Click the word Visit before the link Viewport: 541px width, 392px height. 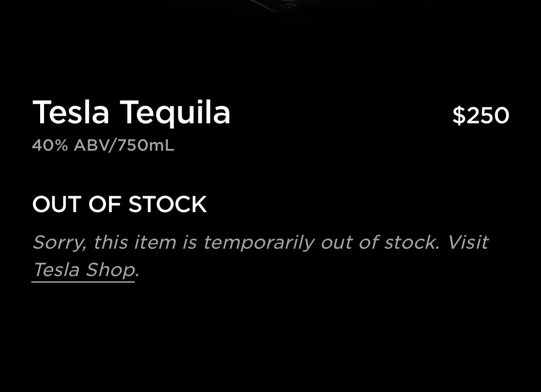coord(468,242)
